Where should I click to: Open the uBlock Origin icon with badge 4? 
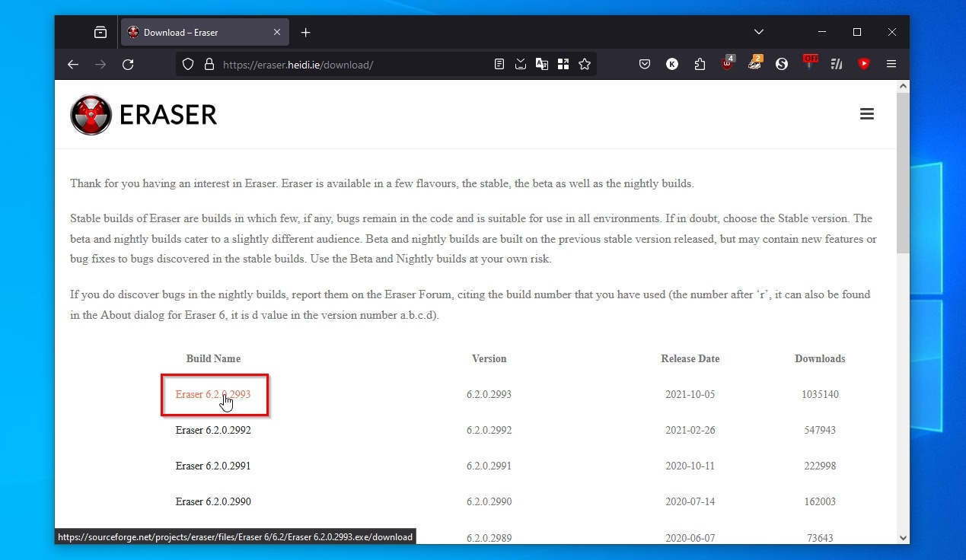(x=728, y=63)
